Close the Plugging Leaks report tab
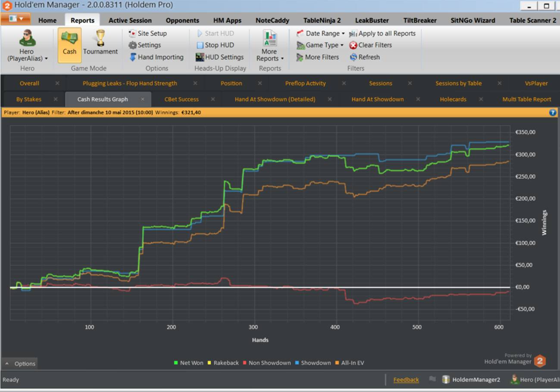Screen dimensions: 560x392 (195, 83)
